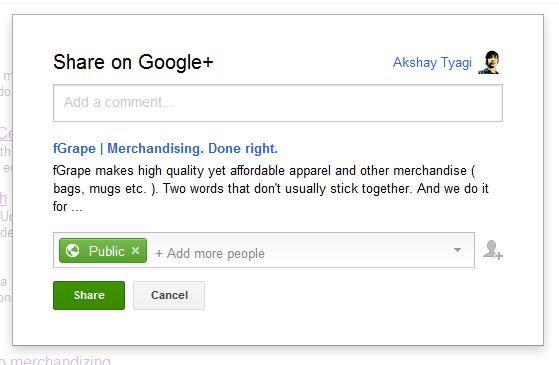Image resolution: width=559 pixels, height=365 pixels.
Task: Open the fGrape Merchandising Done right link
Action: [165, 148]
